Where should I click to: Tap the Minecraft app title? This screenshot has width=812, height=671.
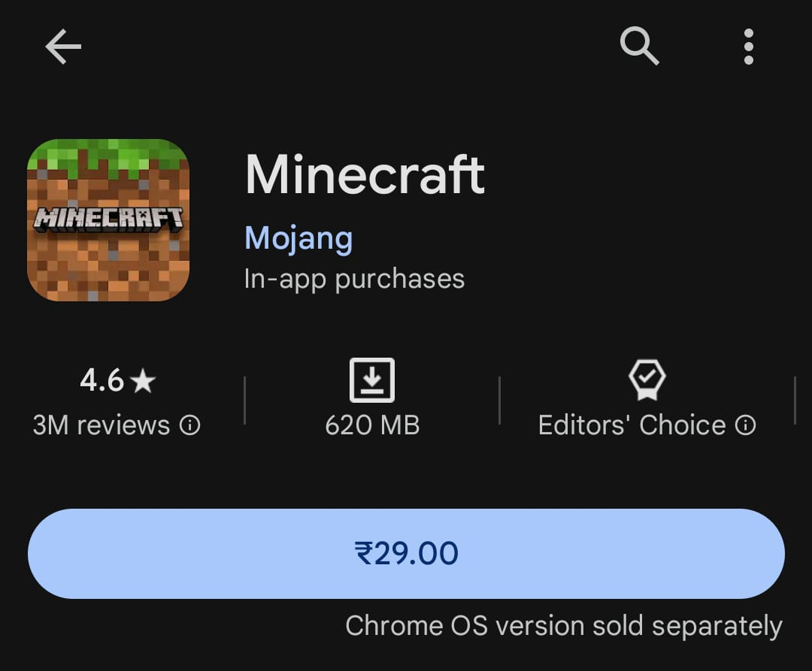point(365,174)
